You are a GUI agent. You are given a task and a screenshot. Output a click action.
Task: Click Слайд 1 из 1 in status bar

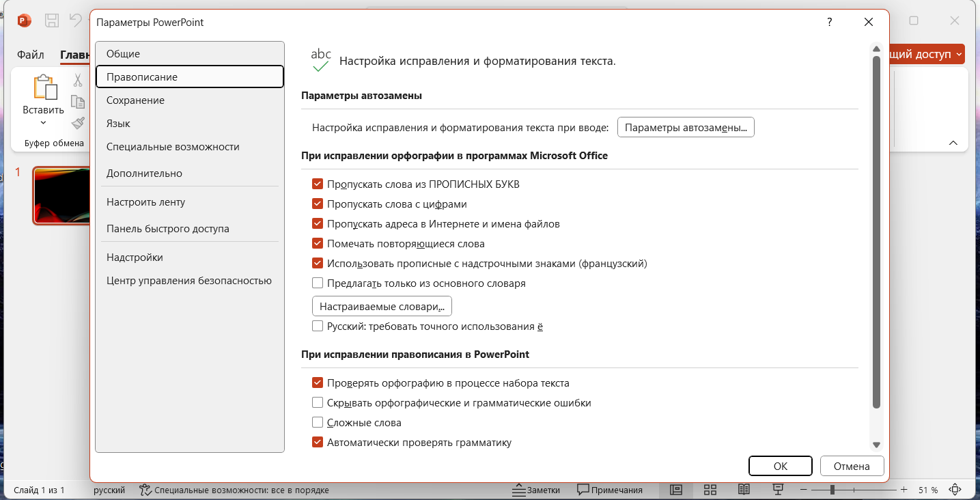coord(39,490)
